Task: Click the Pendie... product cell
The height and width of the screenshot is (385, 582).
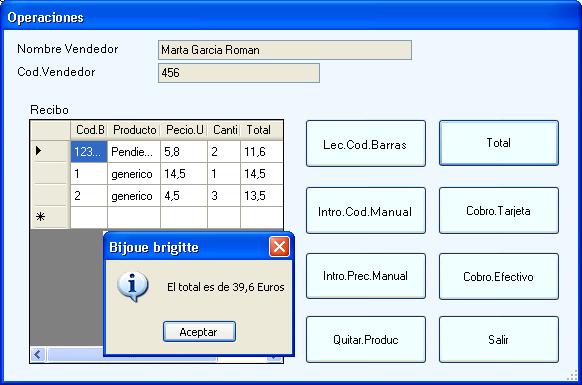Action: click(134, 151)
